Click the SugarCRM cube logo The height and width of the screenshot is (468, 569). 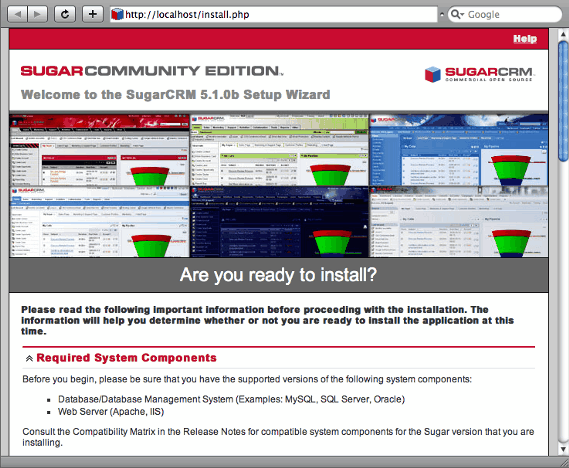(x=433, y=74)
